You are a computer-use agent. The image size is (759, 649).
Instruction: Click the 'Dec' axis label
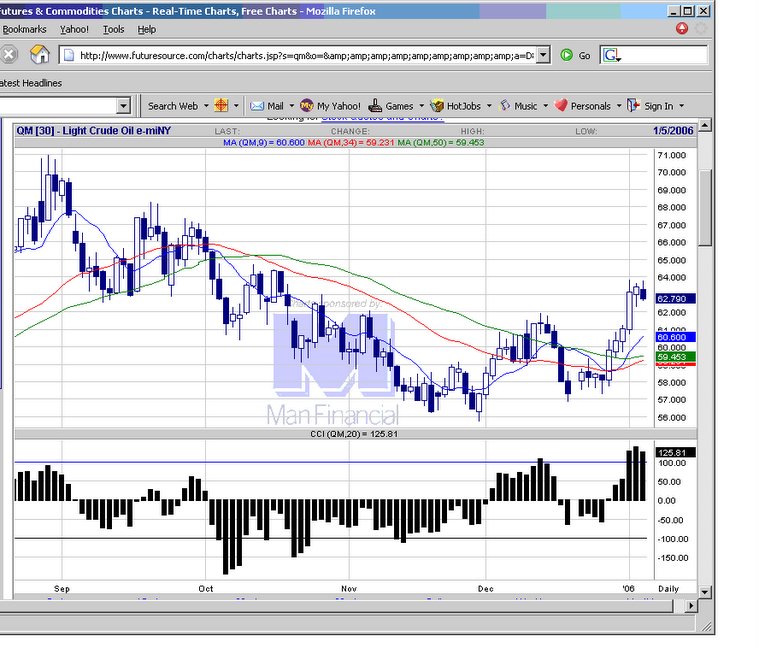coord(486,589)
